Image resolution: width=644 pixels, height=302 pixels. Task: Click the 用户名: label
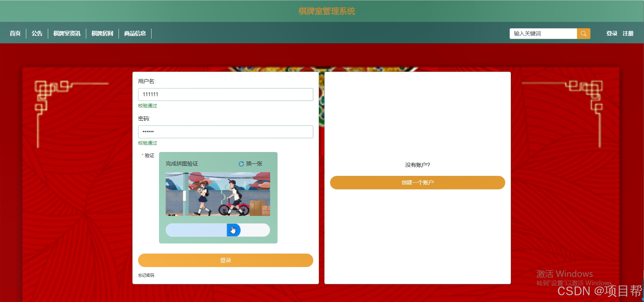point(147,81)
